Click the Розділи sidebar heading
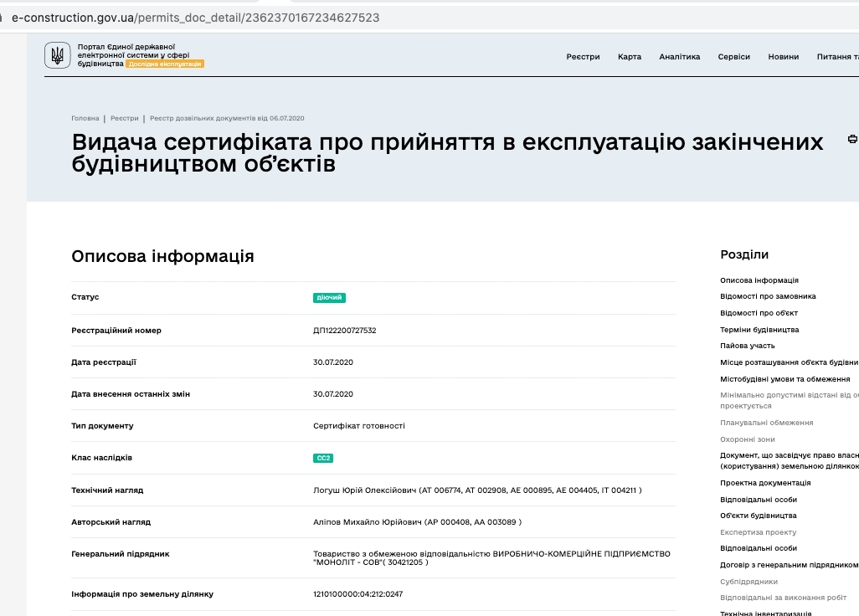Screen dimensions: 859x616 click(x=744, y=254)
